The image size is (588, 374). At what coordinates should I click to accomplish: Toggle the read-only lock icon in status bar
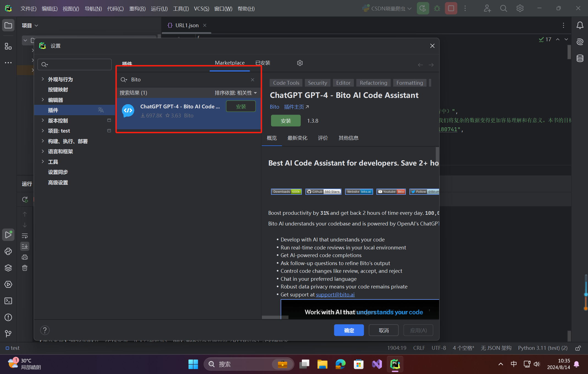(x=578, y=348)
